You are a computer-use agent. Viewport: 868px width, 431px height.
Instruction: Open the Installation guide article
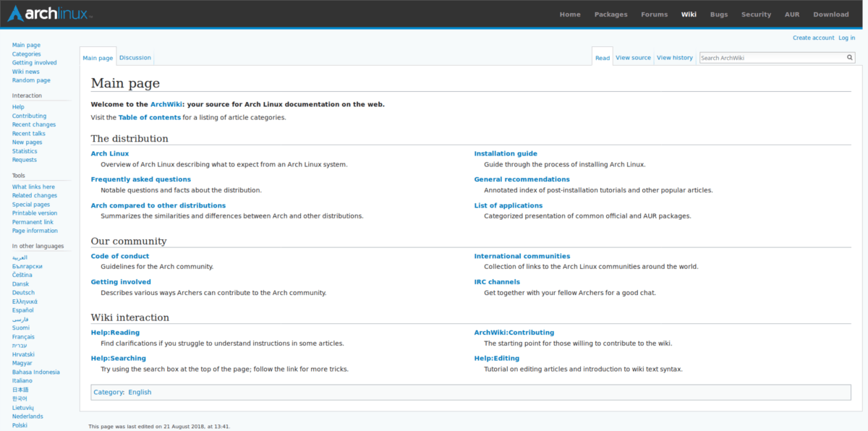point(505,153)
